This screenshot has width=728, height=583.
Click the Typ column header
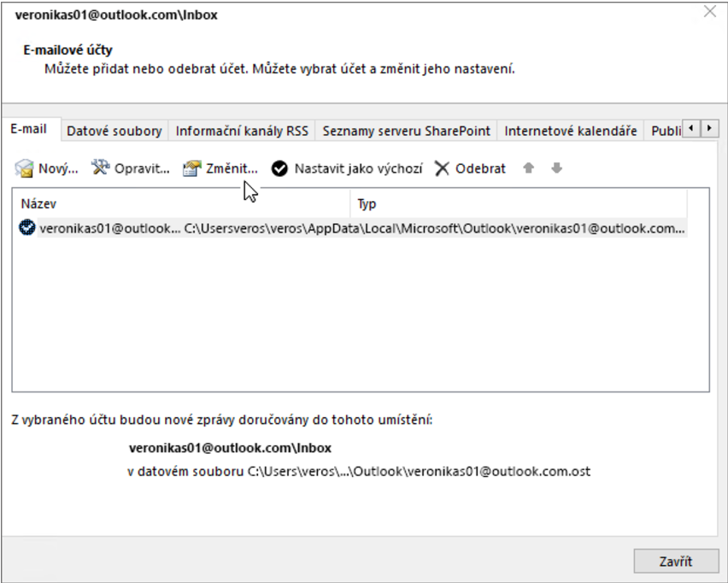[x=518, y=203]
